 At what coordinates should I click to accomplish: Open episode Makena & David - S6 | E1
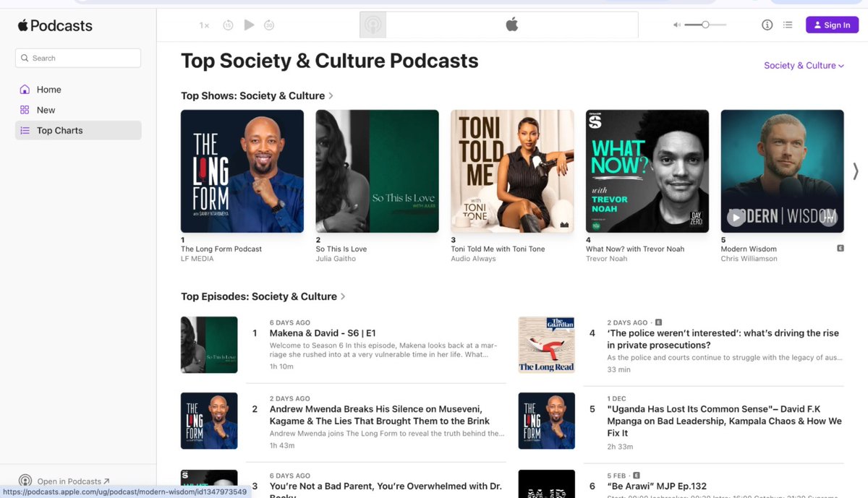click(323, 333)
